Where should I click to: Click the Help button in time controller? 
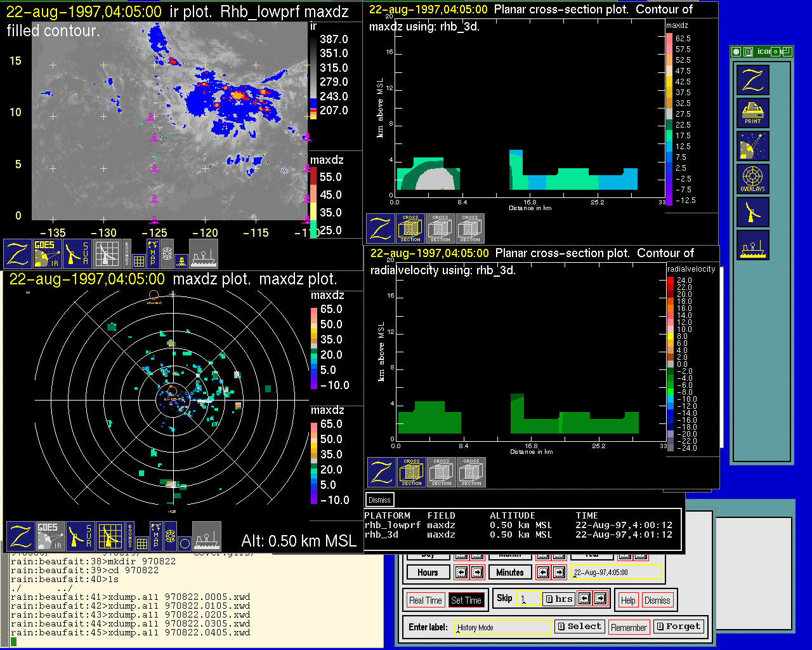pyautogui.click(x=628, y=600)
